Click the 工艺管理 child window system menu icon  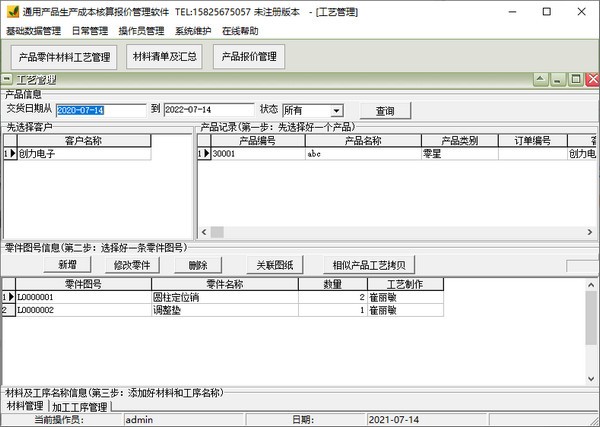(7, 80)
